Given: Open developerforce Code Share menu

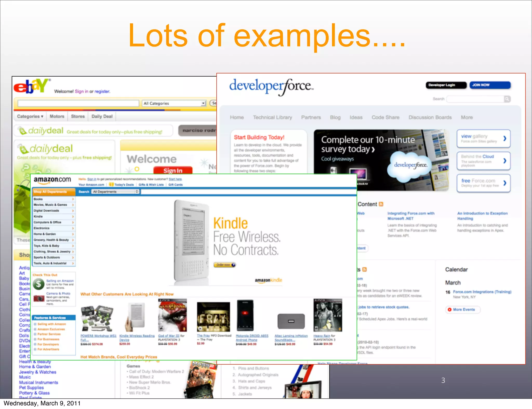Looking at the screenshot, I should click(385, 117).
